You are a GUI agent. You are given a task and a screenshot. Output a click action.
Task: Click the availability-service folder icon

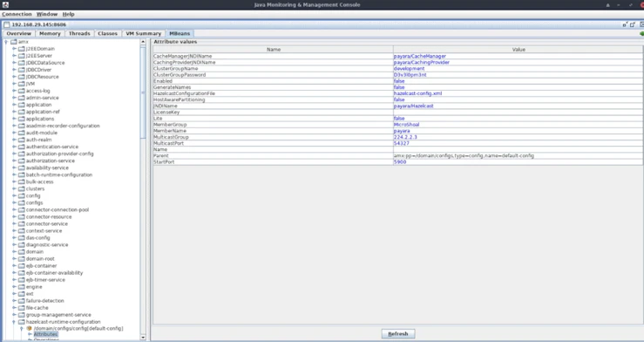coord(22,168)
